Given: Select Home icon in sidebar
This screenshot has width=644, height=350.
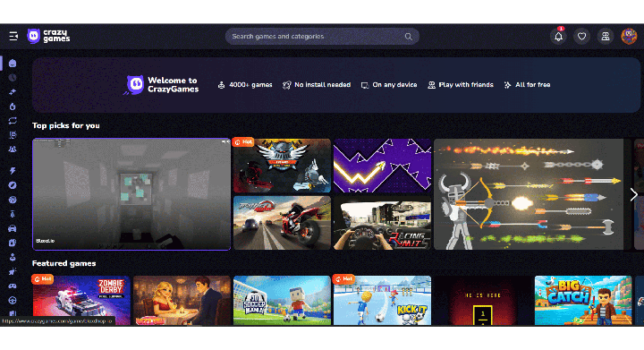Looking at the screenshot, I should [13, 64].
